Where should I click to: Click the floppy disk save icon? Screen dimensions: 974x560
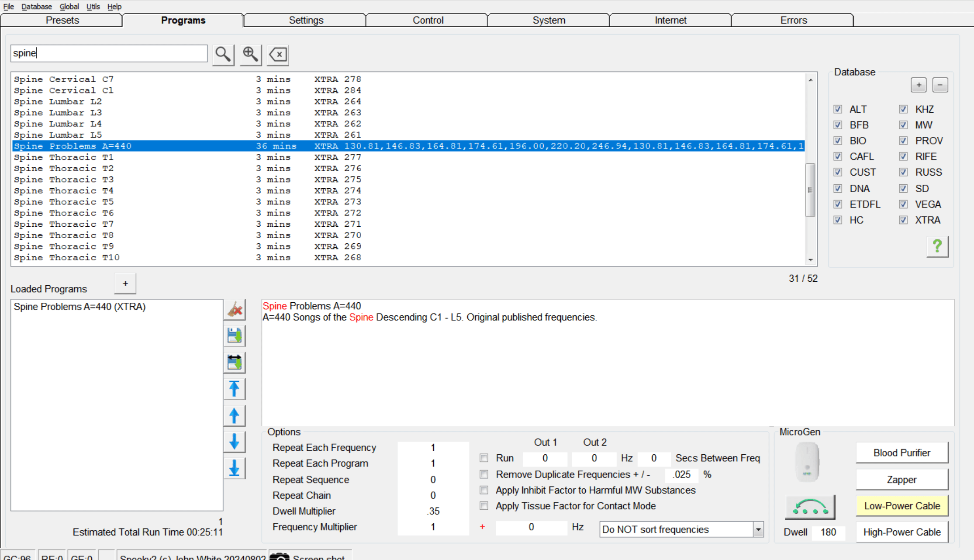pyautogui.click(x=235, y=336)
